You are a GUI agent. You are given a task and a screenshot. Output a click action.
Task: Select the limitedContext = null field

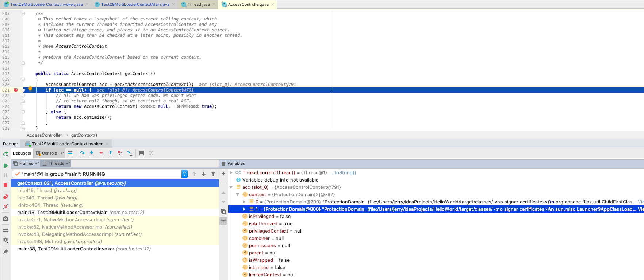(x=272, y=275)
